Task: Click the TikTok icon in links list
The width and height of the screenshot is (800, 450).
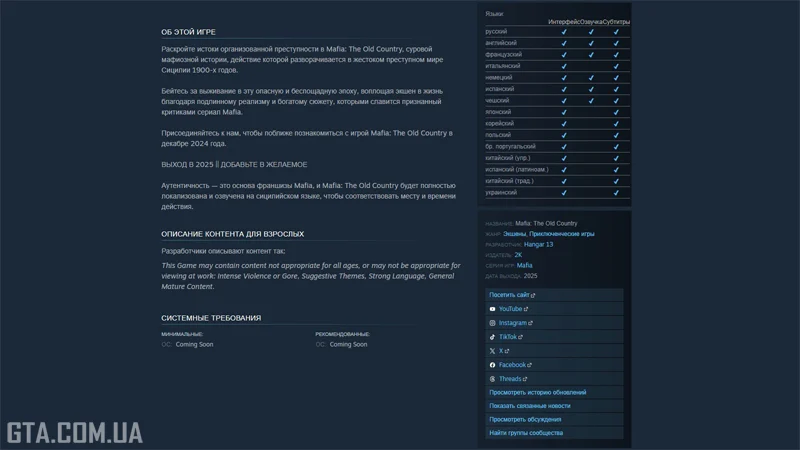Action: (x=492, y=337)
